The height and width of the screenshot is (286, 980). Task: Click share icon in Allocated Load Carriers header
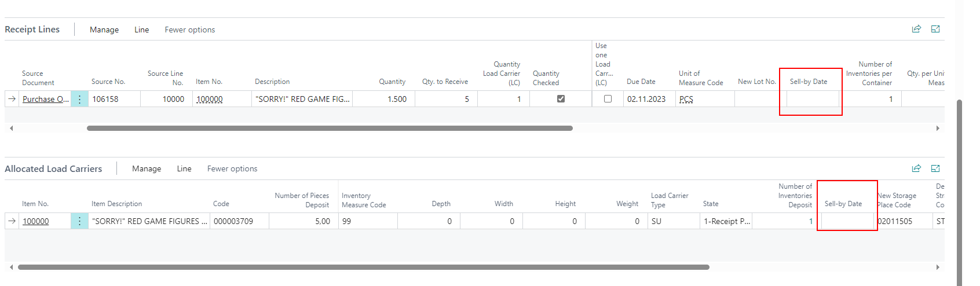click(x=916, y=168)
